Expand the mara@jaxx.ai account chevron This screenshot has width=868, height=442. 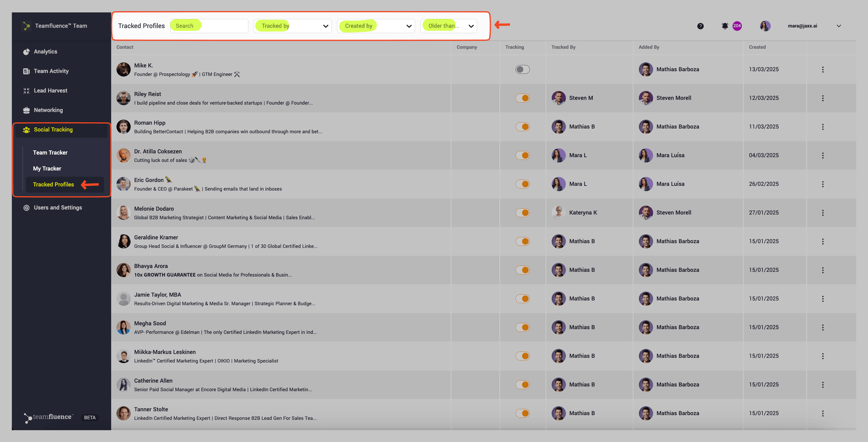click(839, 26)
